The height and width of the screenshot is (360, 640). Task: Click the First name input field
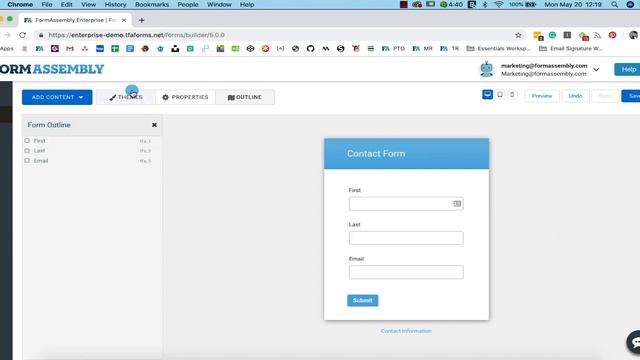coord(406,204)
